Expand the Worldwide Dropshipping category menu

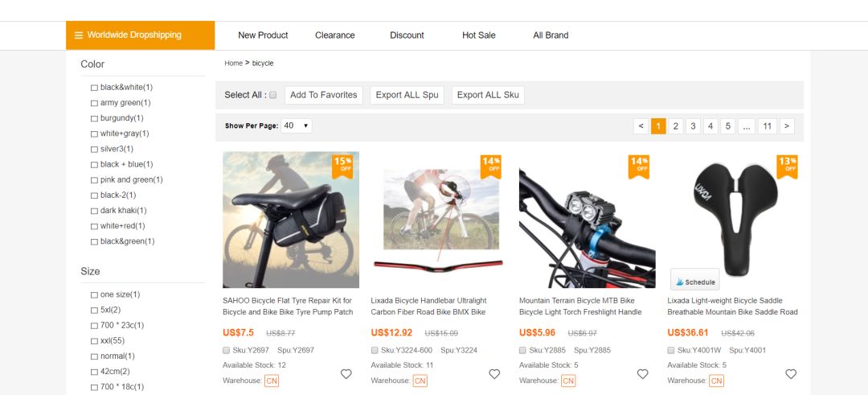[141, 35]
